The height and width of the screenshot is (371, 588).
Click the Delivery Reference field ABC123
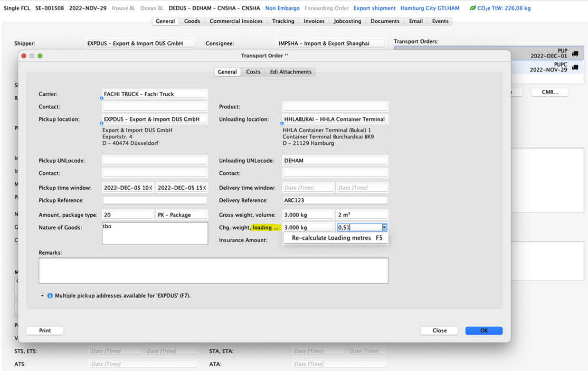click(x=335, y=200)
